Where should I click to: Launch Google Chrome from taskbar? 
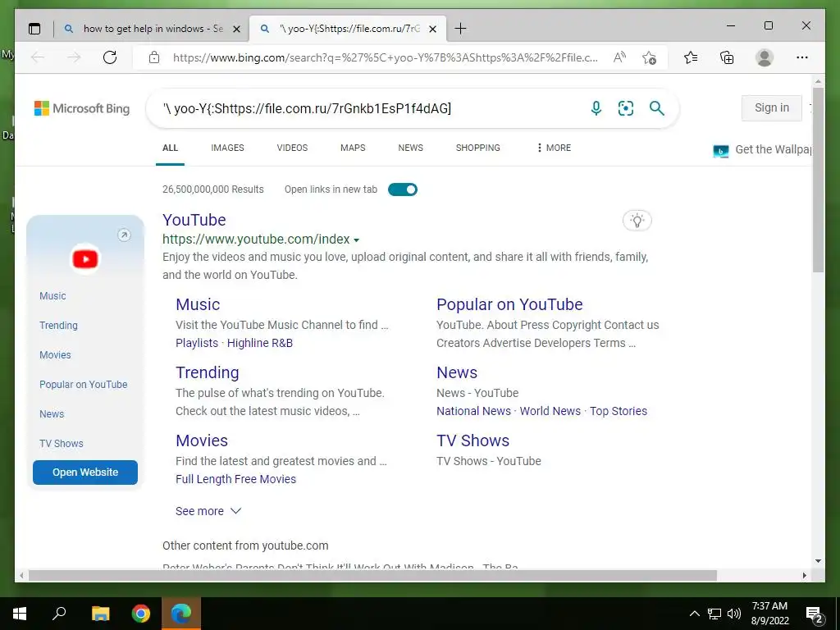pyautogui.click(x=141, y=614)
